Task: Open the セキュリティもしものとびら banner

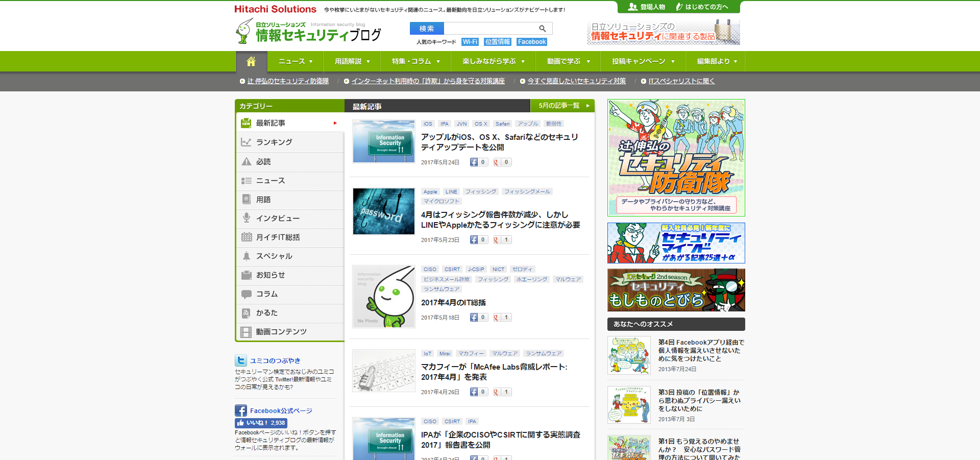Action: pyautogui.click(x=676, y=290)
